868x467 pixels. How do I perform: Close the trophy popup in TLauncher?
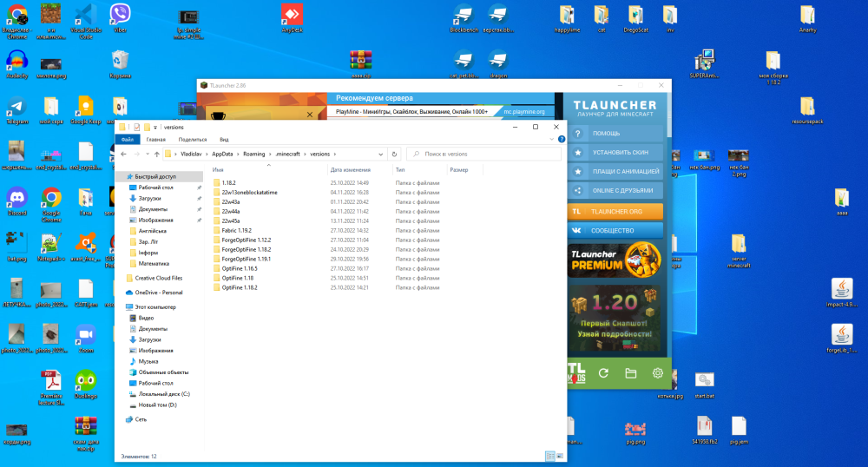[310, 115]
